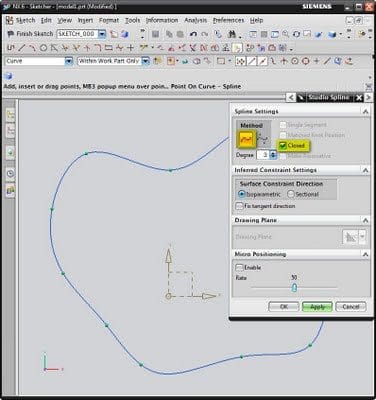Choose the By Poles spline method
The image size is (376, 400).
pos(263,139)
